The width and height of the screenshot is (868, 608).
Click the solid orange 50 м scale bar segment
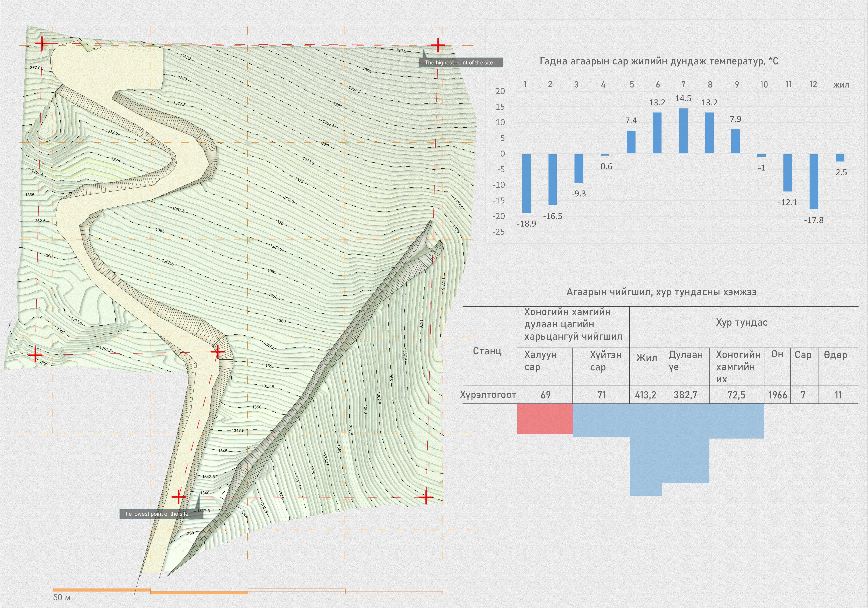click(x=101, y=590)
